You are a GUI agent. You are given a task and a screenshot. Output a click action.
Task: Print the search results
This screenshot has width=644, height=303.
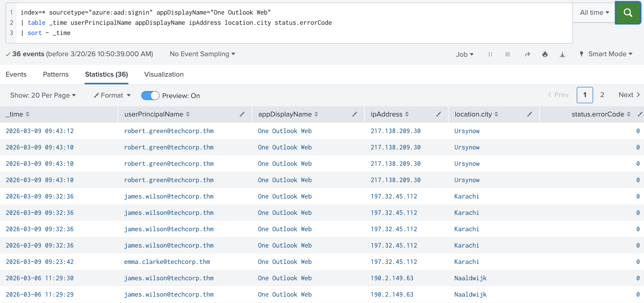click(545, 54)
